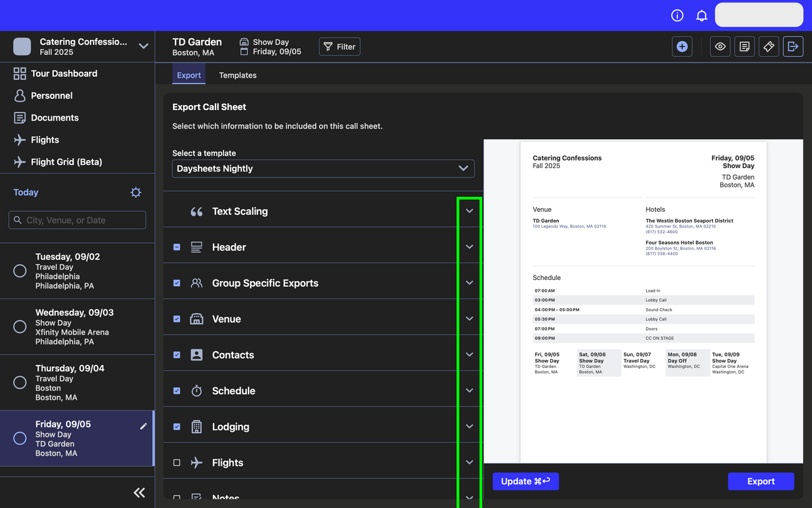
Task: Expand the Text Scaling section chevron
Action: tap(470, 211)
